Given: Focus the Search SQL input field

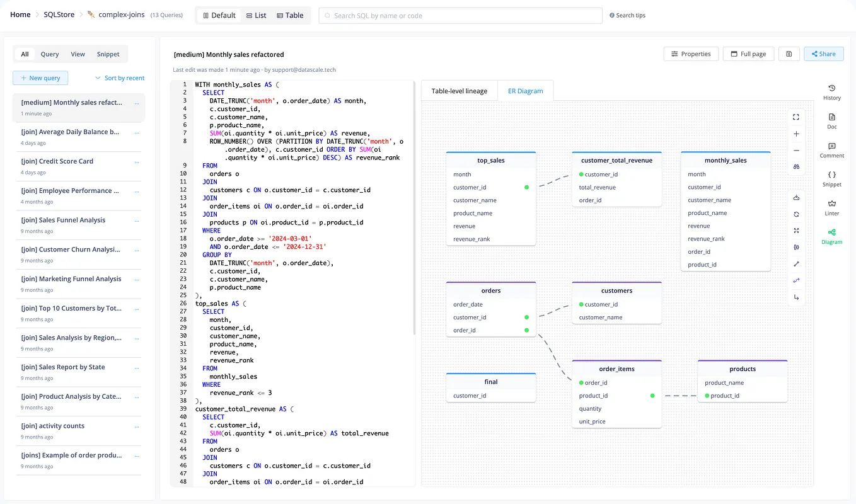Looking at the screenshot, I should pos(460,16).
